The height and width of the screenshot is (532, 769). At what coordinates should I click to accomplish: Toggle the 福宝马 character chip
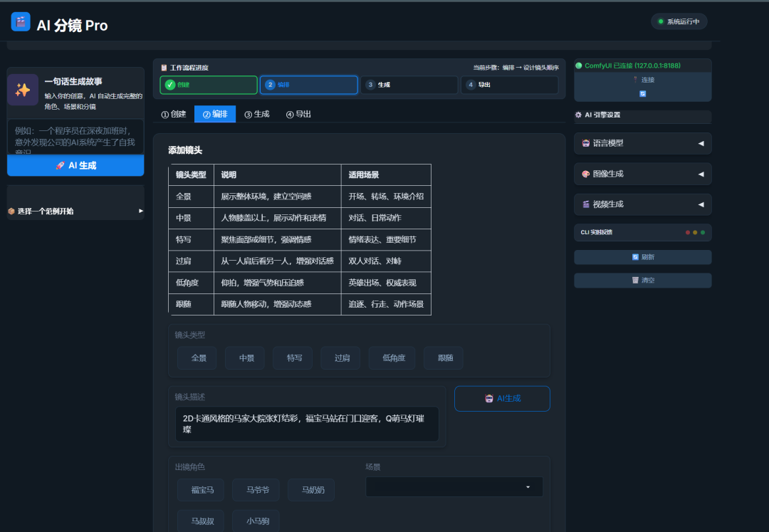[x=200, y=490]
